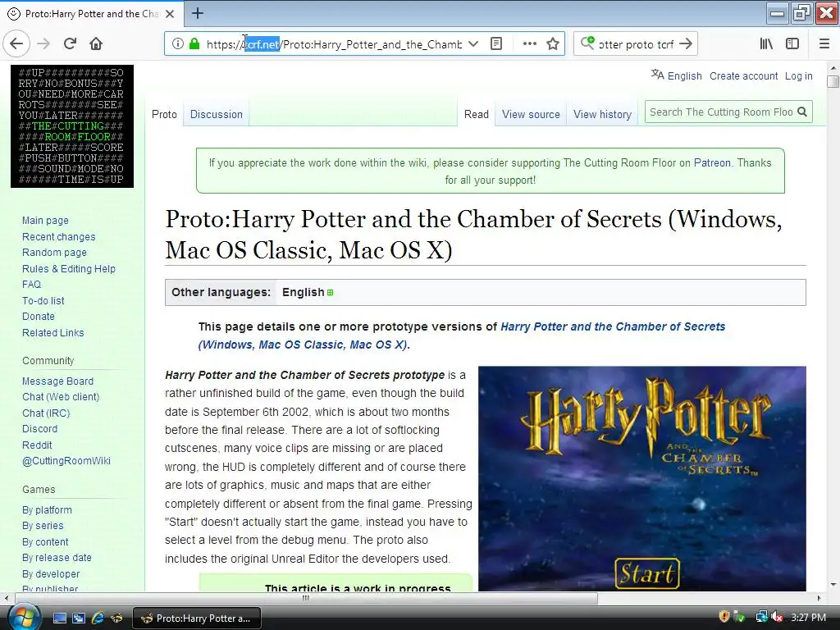Viewport: 840px width, 630px height.
Task: Browse games By platform
Action: pyautogui.click(x=47, y=510)
